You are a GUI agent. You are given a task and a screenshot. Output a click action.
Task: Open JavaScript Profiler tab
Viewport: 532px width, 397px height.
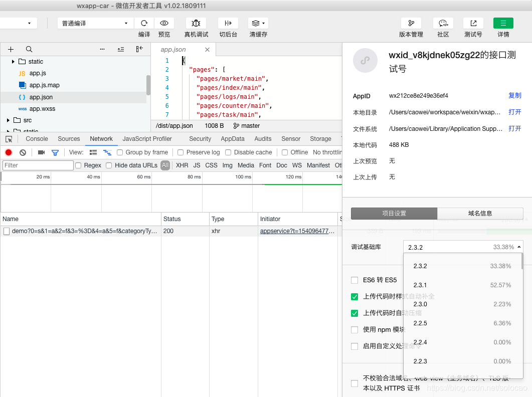pos(147,139)
